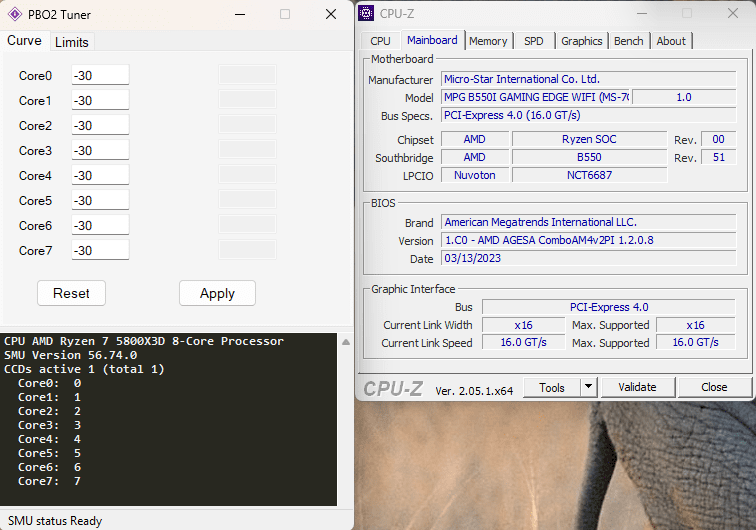Click the Core5 offset input field

100,201
